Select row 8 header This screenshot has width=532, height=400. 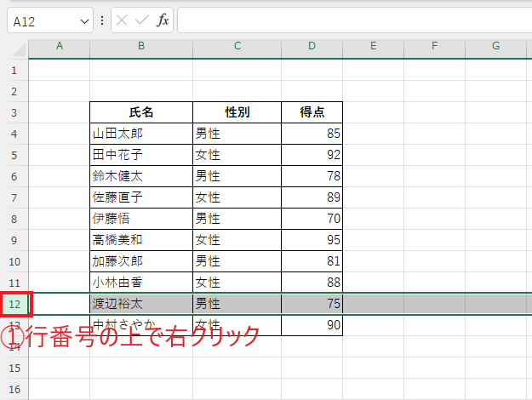14,219
